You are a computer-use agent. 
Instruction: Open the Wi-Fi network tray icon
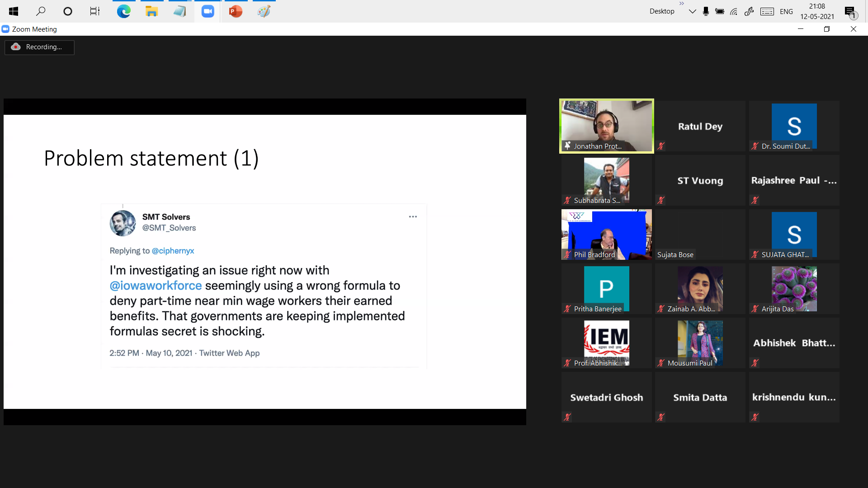[734, 11]
